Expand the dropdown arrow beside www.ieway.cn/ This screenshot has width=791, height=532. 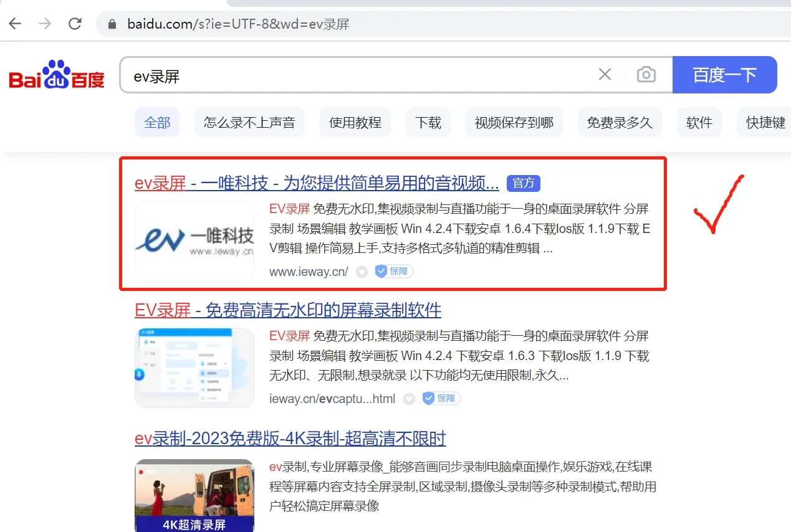(x=362, y=272)
